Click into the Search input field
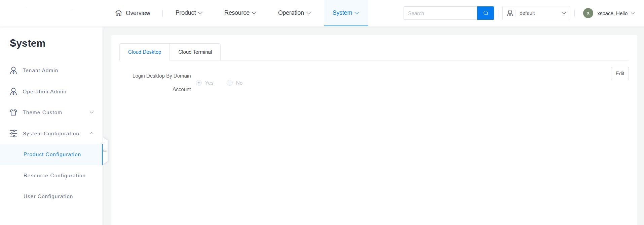This screenshot has width=644, height=225. point(440,13)
